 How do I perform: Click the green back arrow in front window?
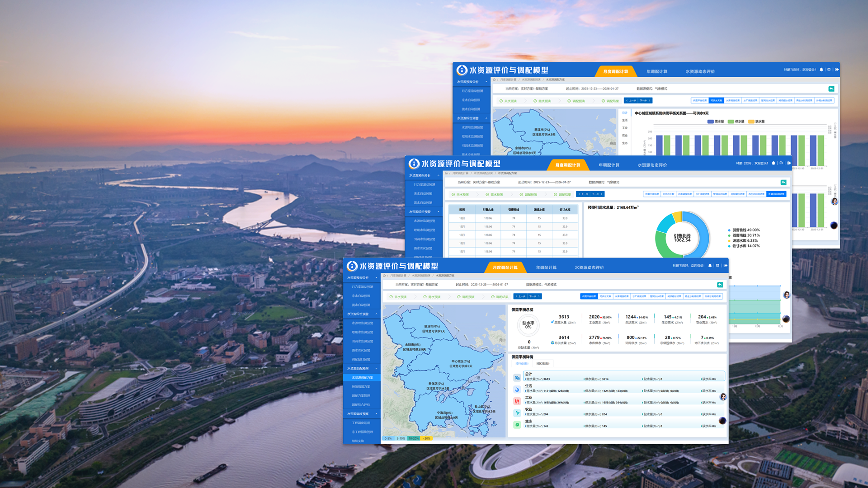(720, 285)
